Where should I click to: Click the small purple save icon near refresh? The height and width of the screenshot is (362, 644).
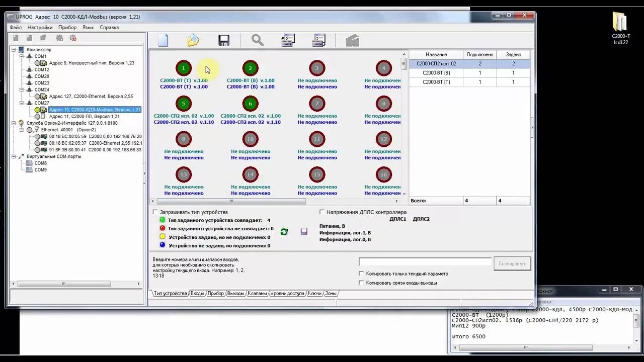[x=304, y=231]
